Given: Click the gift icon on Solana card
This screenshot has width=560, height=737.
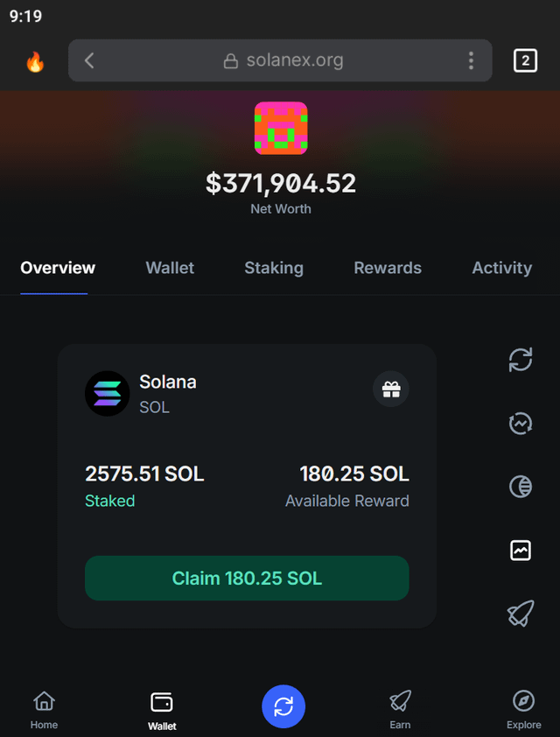Looking at the screenshot, I should tap(391, 390).
